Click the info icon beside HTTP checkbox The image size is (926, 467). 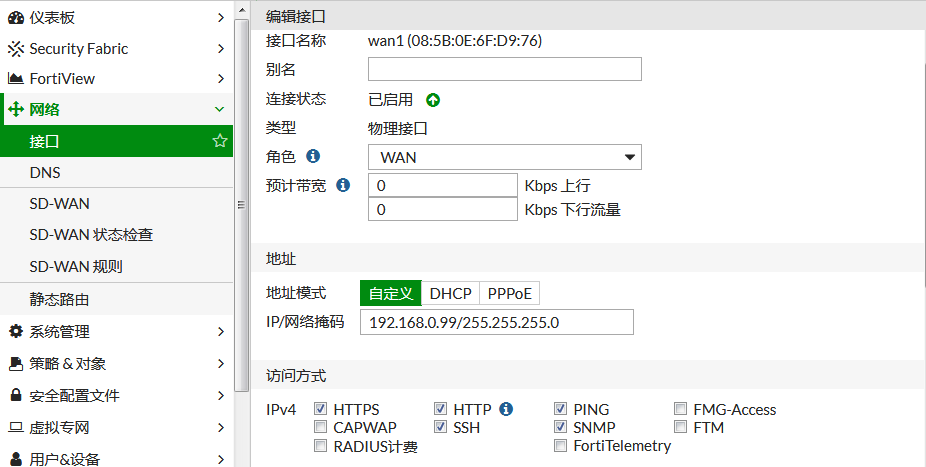[506, 409]
